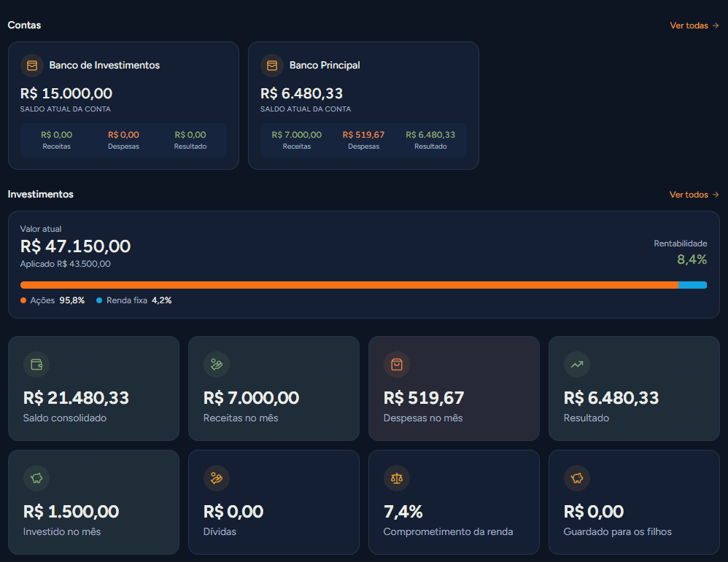This screenshot has height=562, width=728.
Task: Click the Rentabilidade 8,4% value
Action: [x=692, y=259]
